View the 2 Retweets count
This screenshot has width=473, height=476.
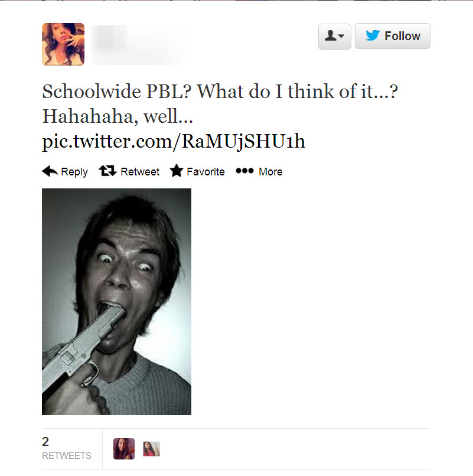coord(67,448)
